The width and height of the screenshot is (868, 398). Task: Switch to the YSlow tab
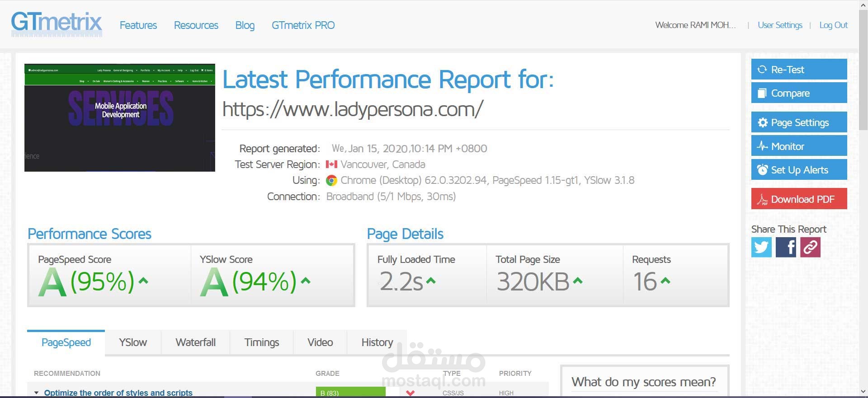pyautogui.click(x=133, y=342)
